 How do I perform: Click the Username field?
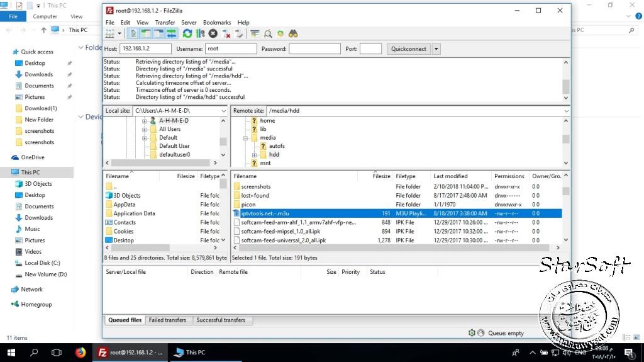pos(231,48)
